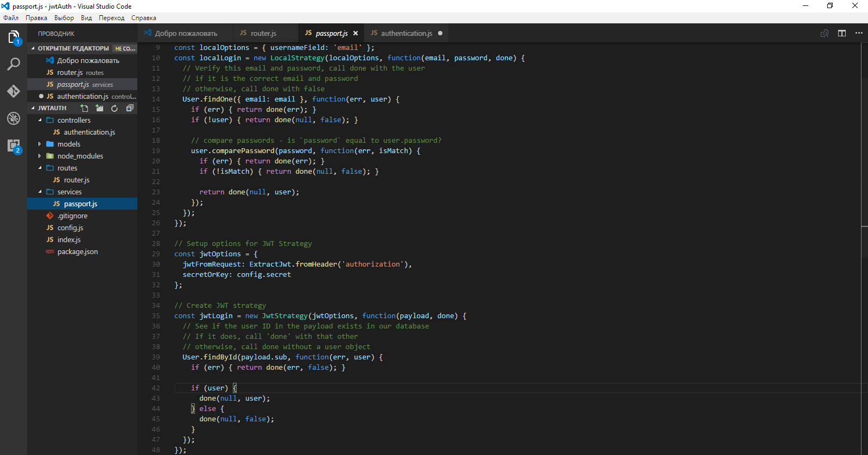Click the VS Code logo in title bar
This screenshot has width=868, height=455.
tap(5, 6)
